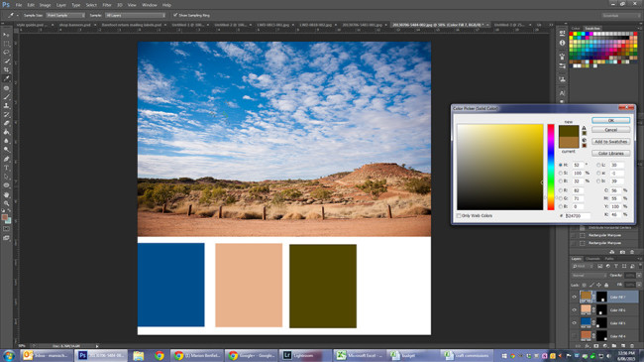Open the layer filter Kind dropdown
The image size is (644, 362).
[x=582, y=267]
